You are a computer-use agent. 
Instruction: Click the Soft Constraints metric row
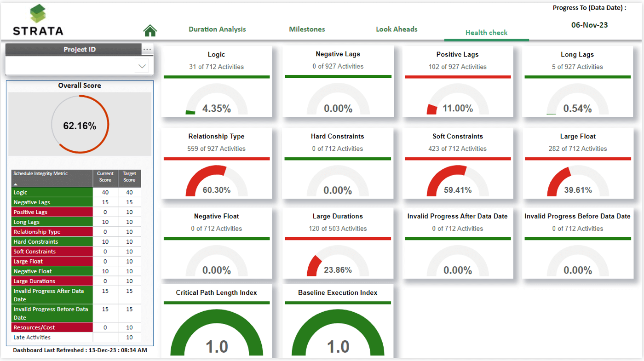click(52, 251)
